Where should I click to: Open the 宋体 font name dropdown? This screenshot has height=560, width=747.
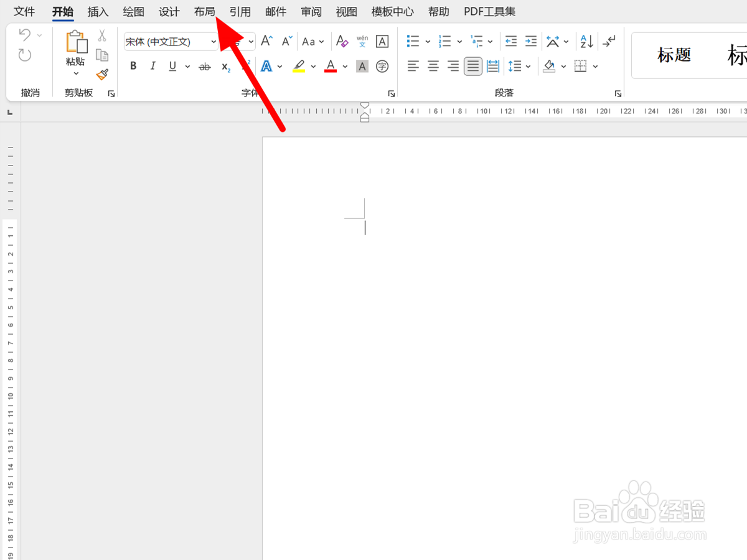tap(213, 42)
